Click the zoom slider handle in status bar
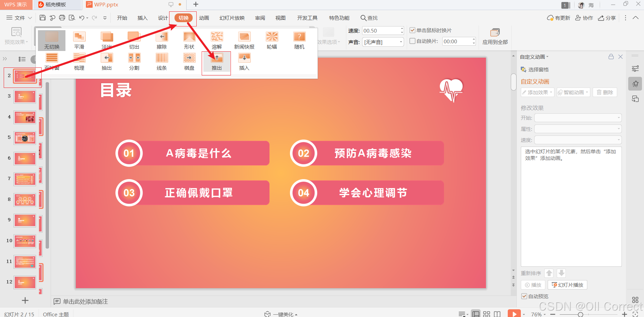The image size is (644, 317). pyautogui.click(x=580, y=314)
